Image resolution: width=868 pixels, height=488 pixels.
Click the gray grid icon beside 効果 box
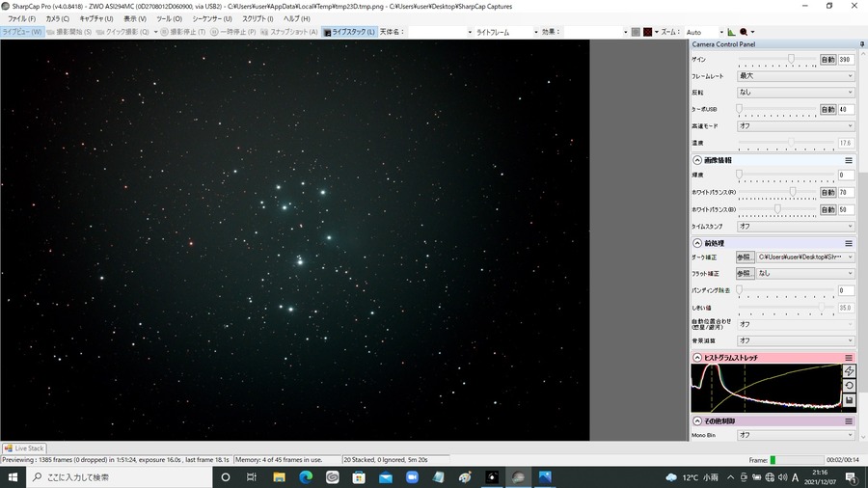tap(636, 32)
